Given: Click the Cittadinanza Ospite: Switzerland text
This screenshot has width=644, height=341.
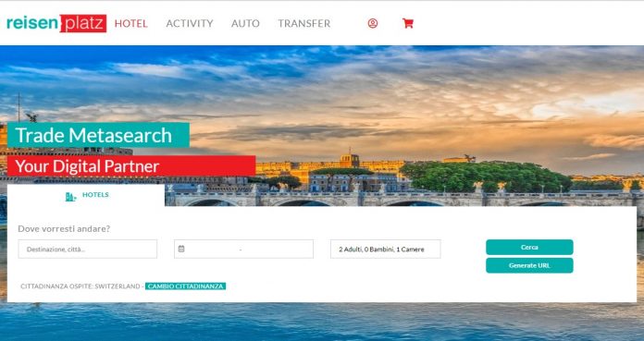Looking at the screenshot, I should tap(80, 286).
